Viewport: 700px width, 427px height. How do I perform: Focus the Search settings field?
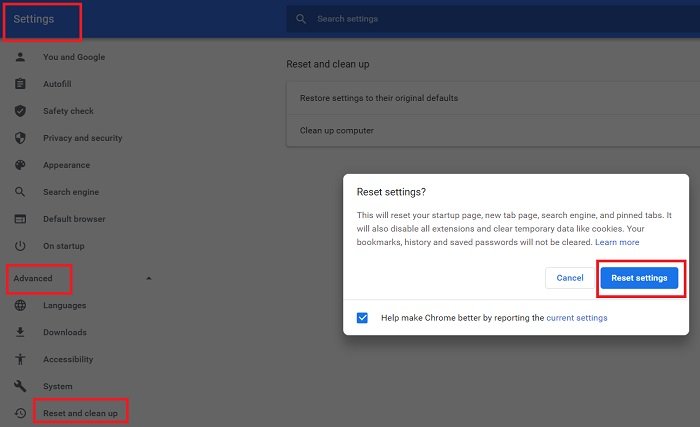[493, 19]
